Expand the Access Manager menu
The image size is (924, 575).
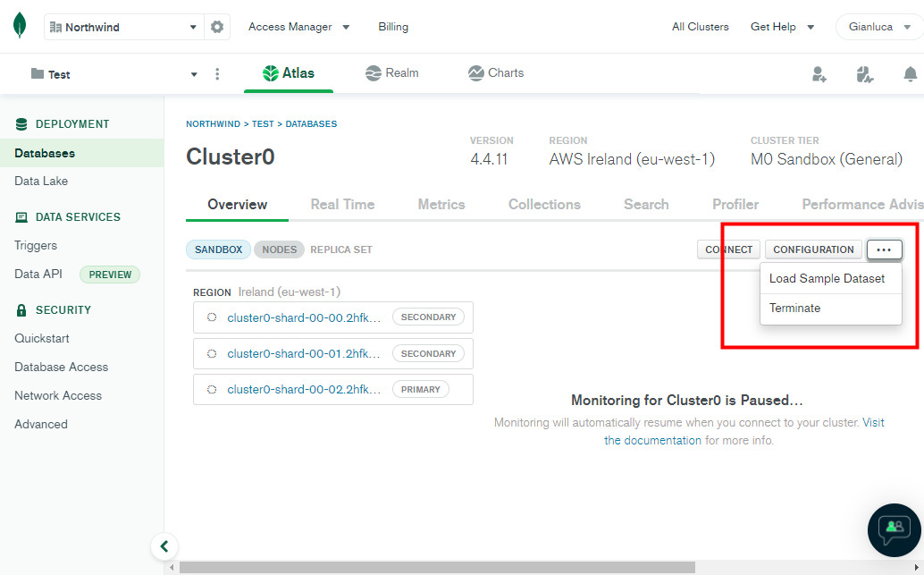tap(298, 27)
